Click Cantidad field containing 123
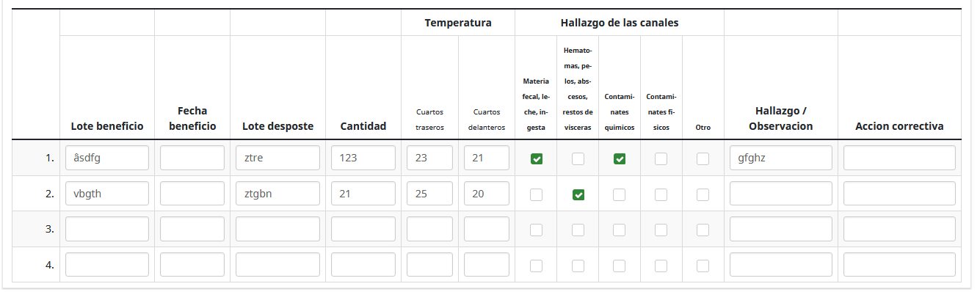Screen dimensions: 980x292 click(363, 158)
